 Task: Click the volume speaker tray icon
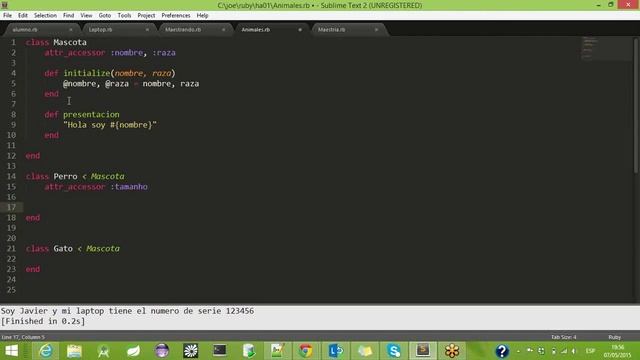click(x=574, y=351)
